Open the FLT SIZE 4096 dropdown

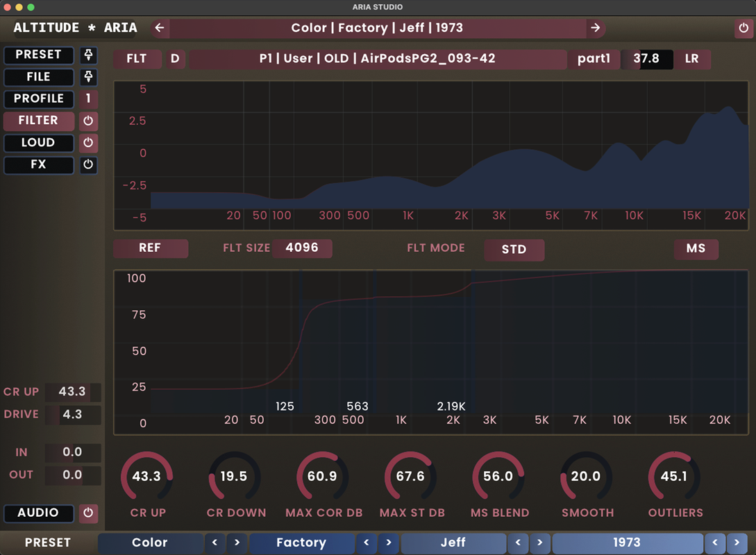[x=302, y=248]
